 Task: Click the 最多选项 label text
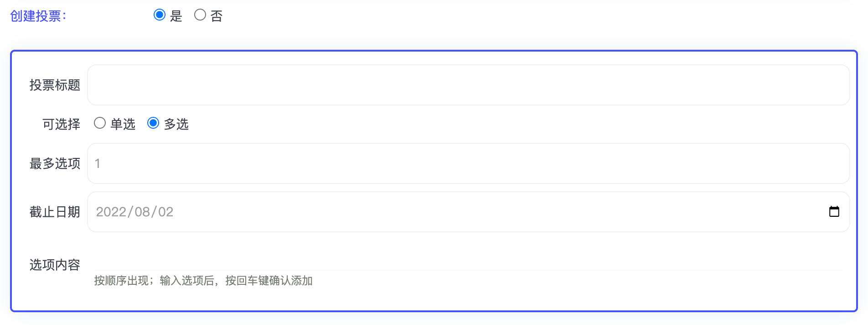pyautogui.click(x=55, y=163)
